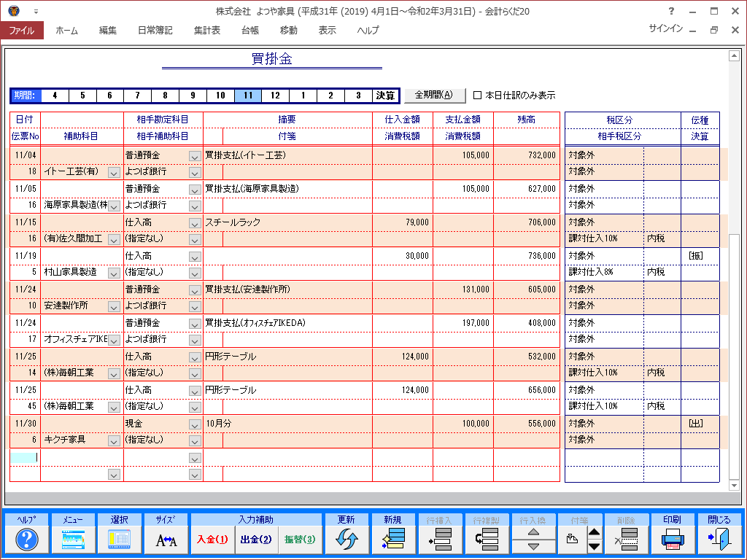Expand 仕入高 dropdown on スチールラック row

195,223
